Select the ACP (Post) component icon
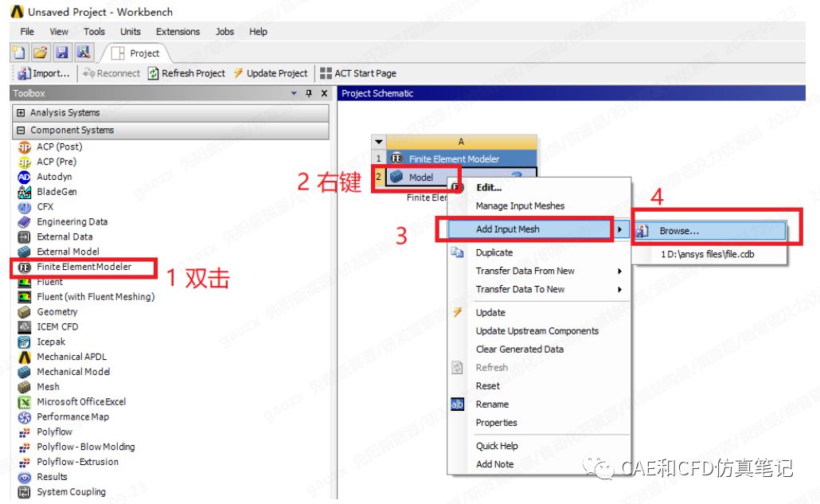820x504 pixels. [24, 147]
